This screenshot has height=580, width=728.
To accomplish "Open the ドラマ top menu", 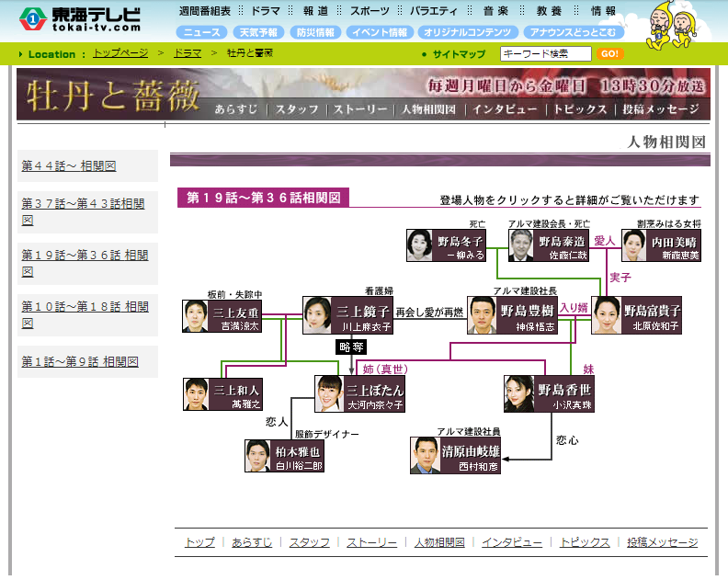I will [265, 11].
